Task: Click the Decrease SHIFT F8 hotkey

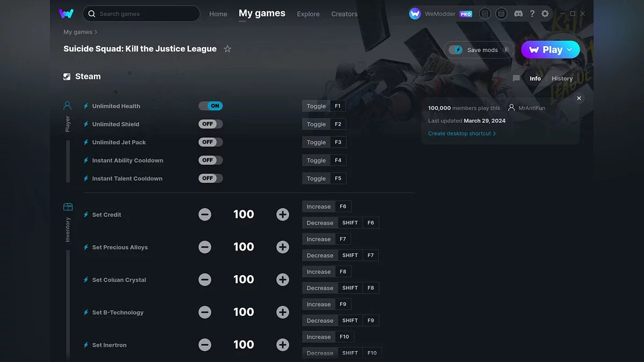Action: [340, 288]
